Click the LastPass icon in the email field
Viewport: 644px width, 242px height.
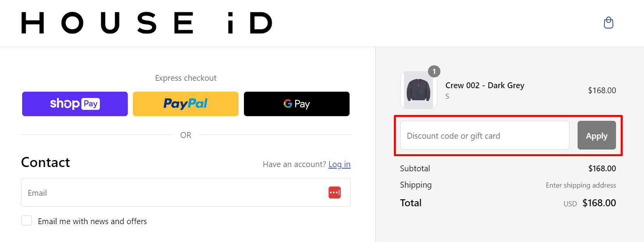click(334, 192)
